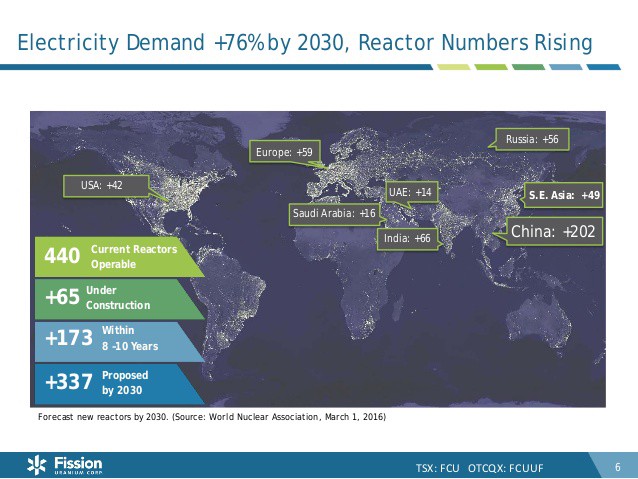Click the World Nuclear Association source footnote
638x479 pixels.
coord(210,416)
